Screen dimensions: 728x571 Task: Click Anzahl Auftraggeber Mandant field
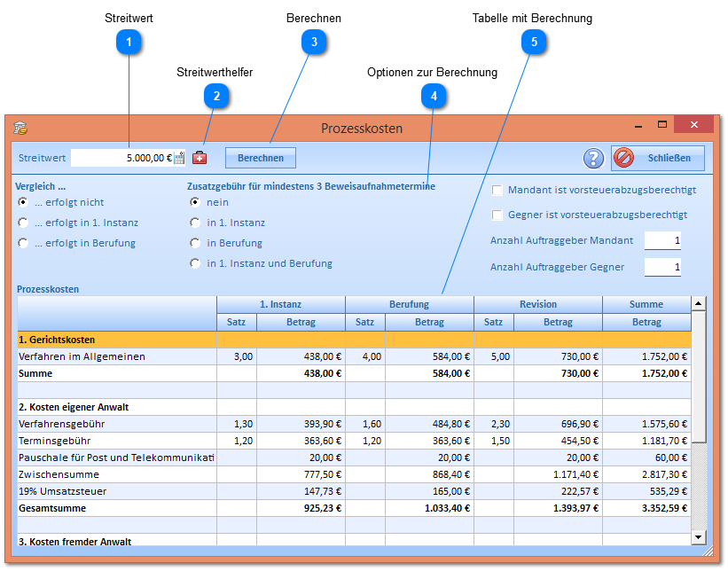(x=662, y=240)
